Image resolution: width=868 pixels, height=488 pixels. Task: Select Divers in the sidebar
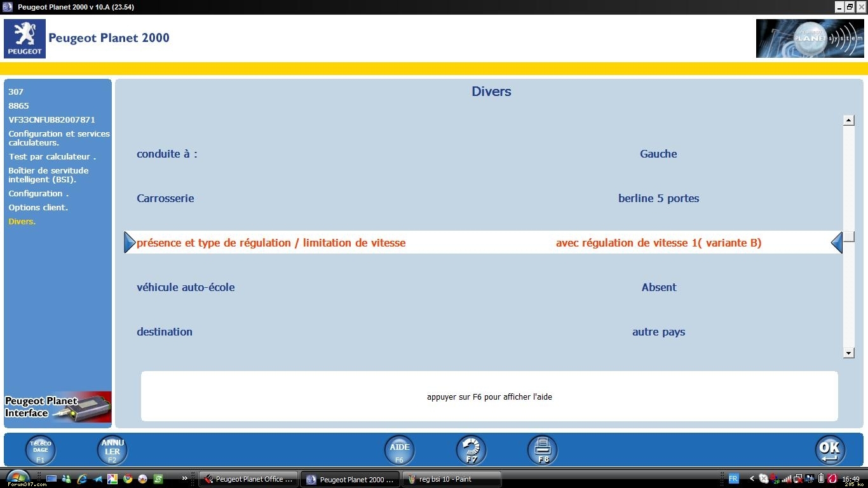tap(22, 221)
